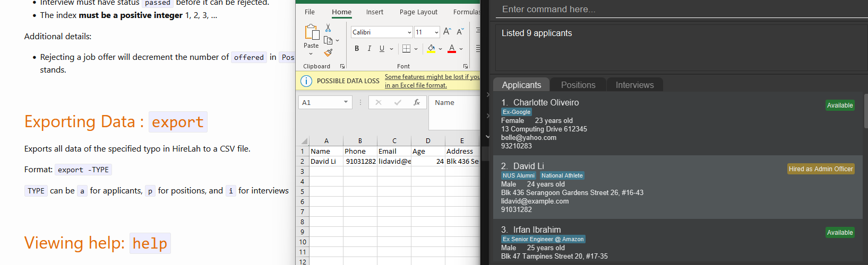Switch to the Formulas ribbon tab
The image size is (868, 265).
point(466,12)
